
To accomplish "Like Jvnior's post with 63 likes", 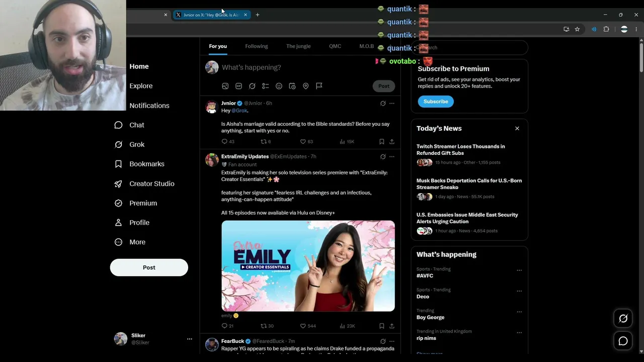I will (303, 142).
